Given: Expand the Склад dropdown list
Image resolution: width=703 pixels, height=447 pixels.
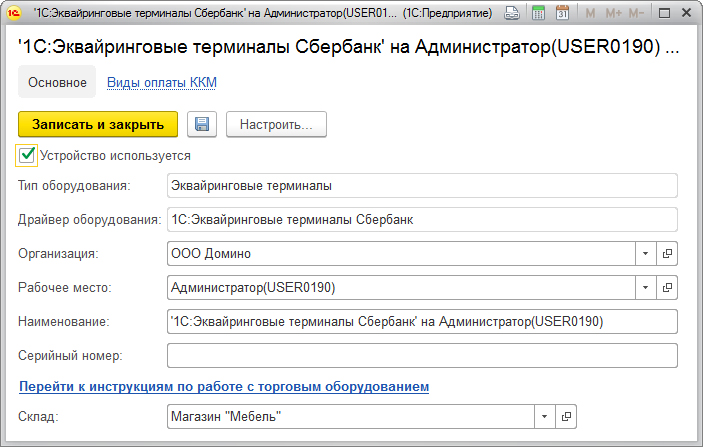Looking at the screenshot, I should point(544,416).
